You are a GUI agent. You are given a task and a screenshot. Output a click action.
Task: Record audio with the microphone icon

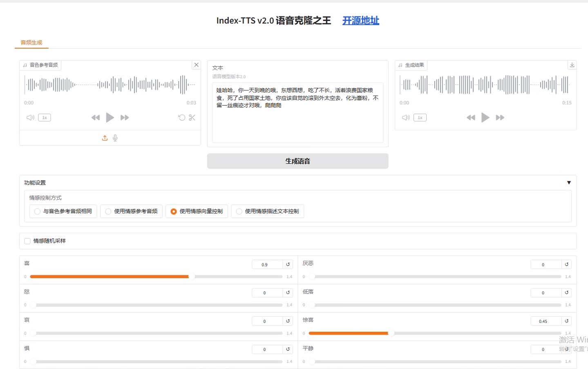pyautogui.click(x=115, y=138)
